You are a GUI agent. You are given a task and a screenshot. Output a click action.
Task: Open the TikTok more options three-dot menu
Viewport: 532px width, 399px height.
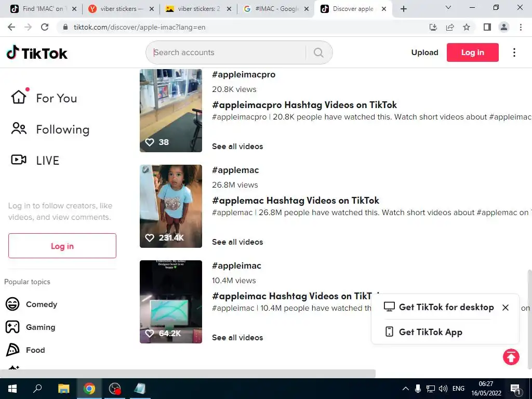514,52
